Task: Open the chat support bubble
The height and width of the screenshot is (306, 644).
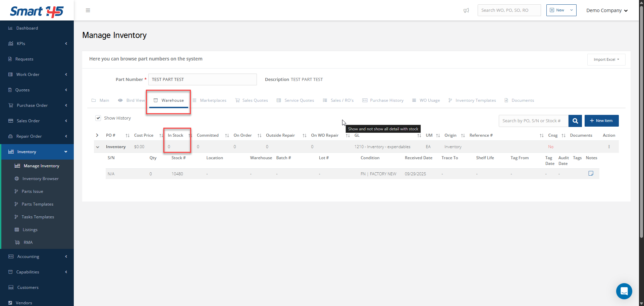Action: (x=624, y=291)
